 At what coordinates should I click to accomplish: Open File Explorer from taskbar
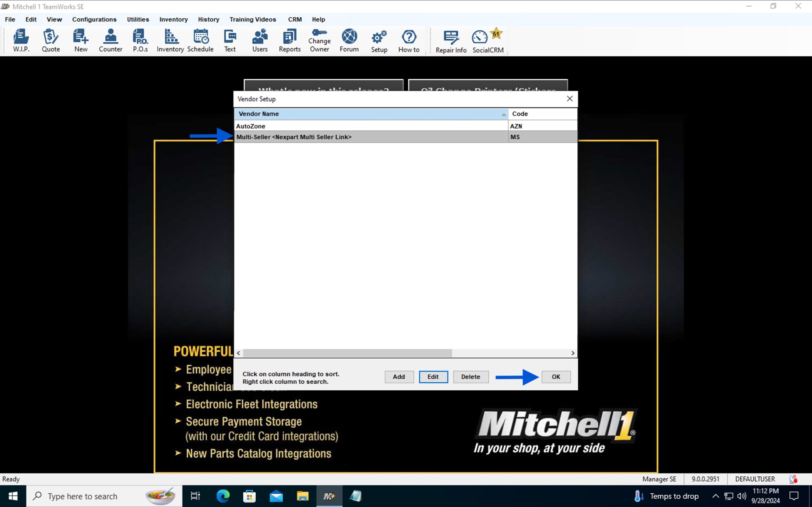(303, 496)
